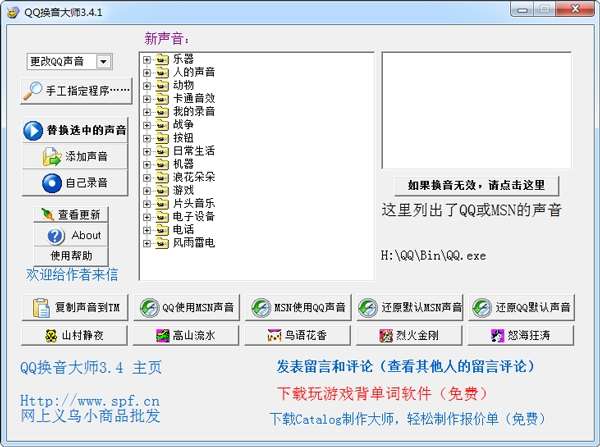Click the 烈火金刚 theme icon

386,336
